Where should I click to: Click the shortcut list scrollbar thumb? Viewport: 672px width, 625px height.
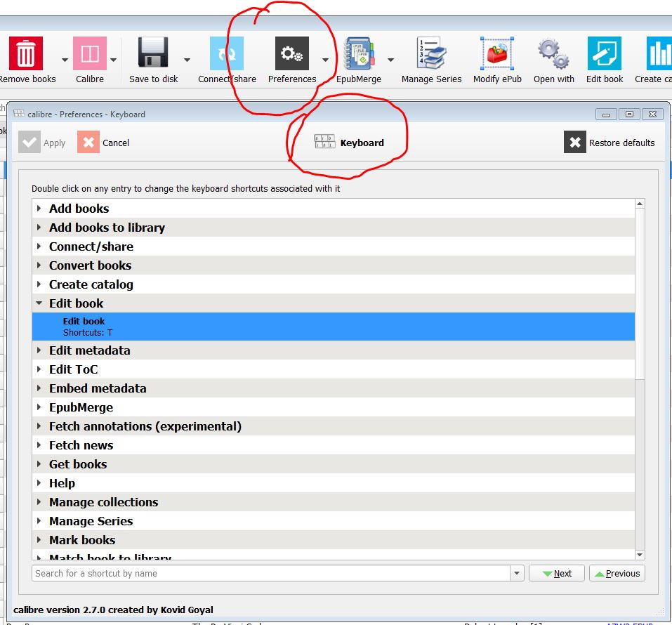640,294
